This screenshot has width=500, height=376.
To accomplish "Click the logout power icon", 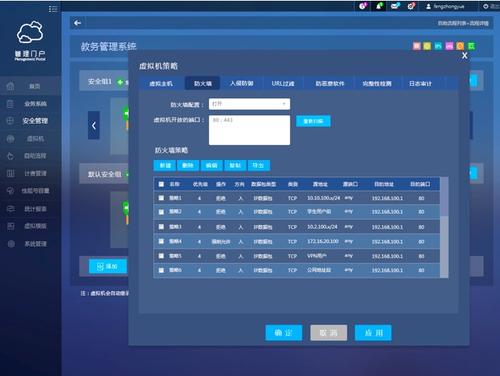I will click(x=486, y=6).
